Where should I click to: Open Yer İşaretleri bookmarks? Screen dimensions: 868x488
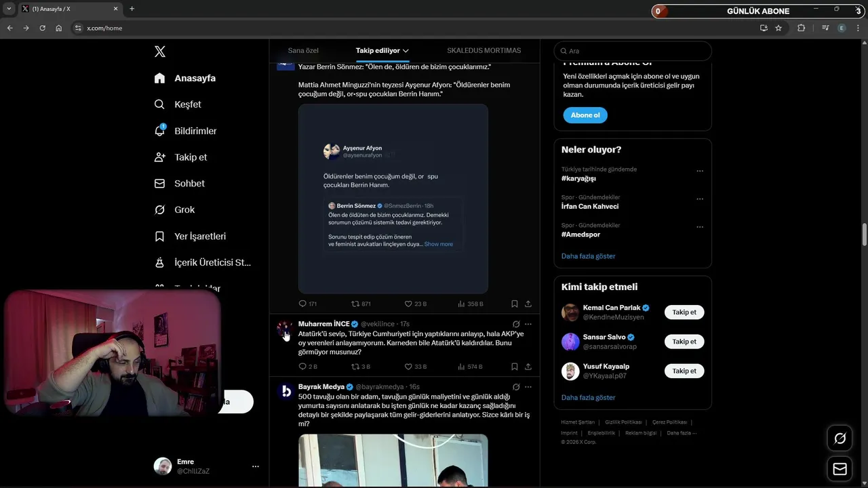[190, 237]
